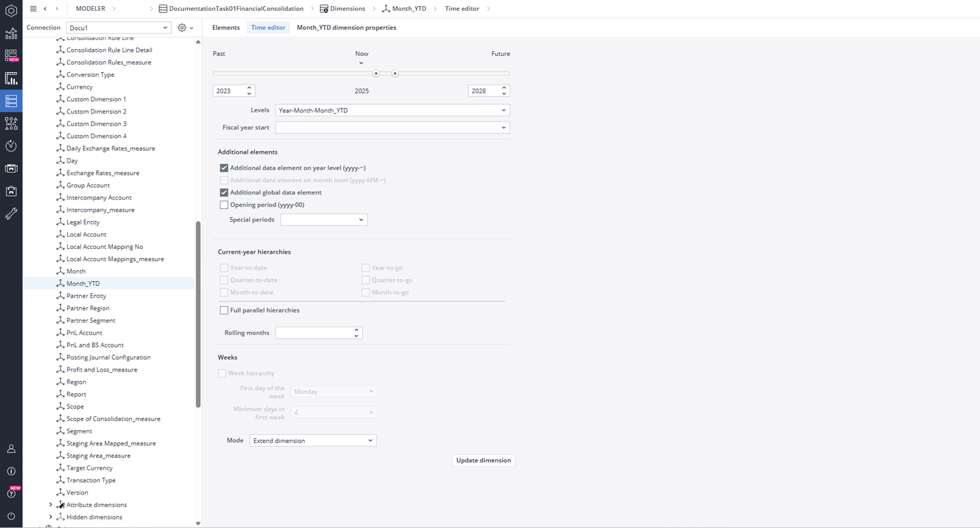980x528 pixels.
Task: Switch to the Elements tab
Action: pos(226,28)
